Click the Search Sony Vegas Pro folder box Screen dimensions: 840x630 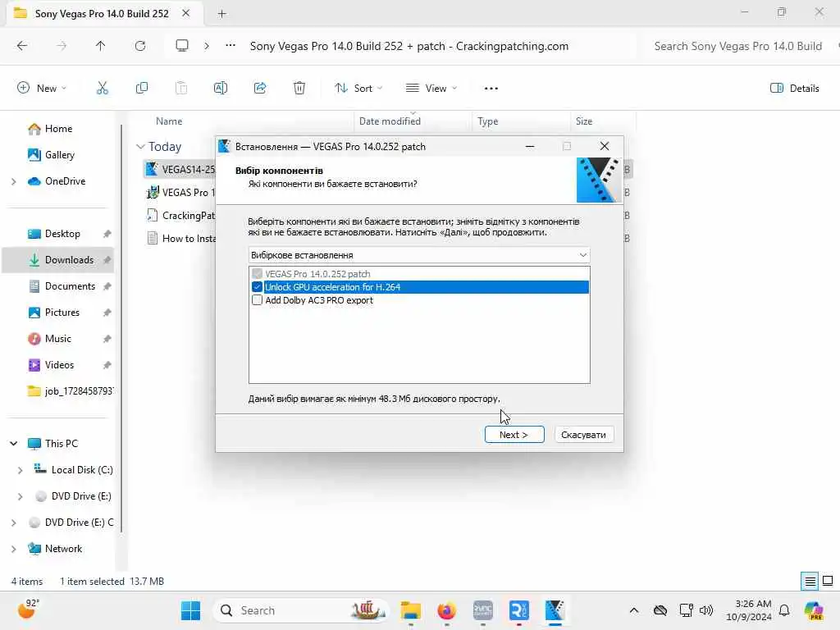tap(737, 46)
